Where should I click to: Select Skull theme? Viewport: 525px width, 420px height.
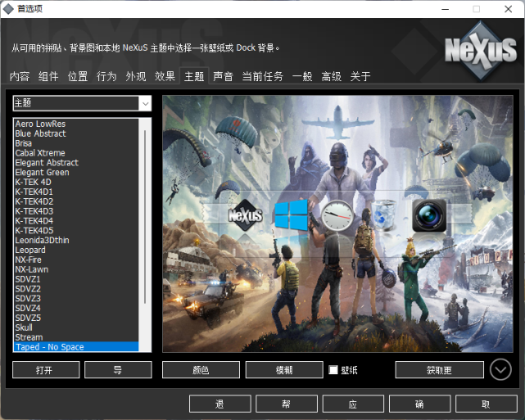click(x=75, y=327)
